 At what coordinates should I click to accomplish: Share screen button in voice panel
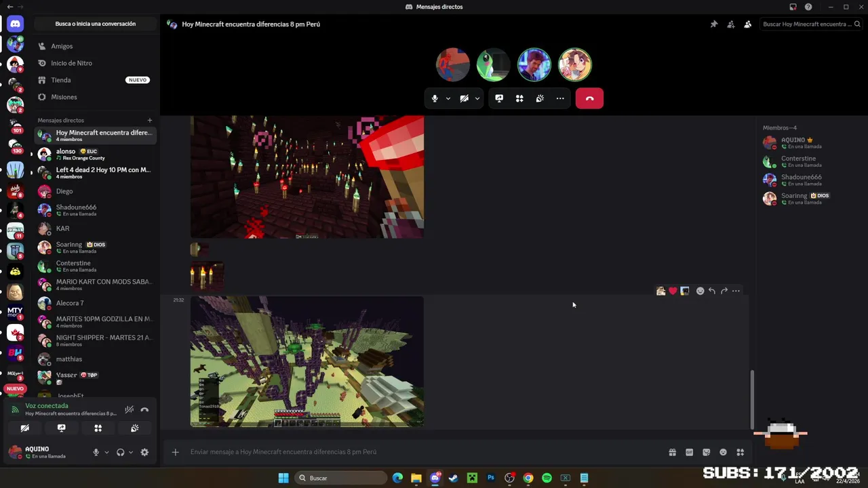coord(61,428)
